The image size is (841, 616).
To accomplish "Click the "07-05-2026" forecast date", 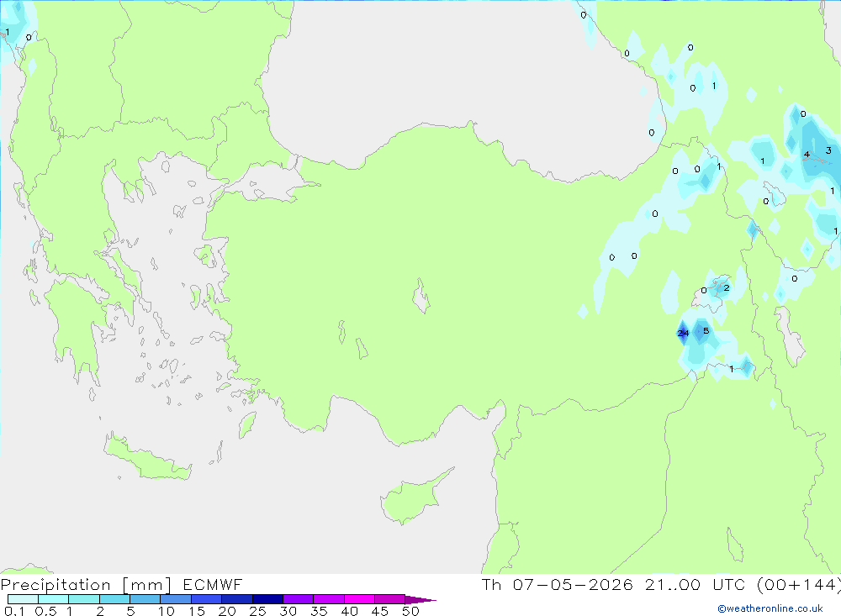I will pos(573,584).
